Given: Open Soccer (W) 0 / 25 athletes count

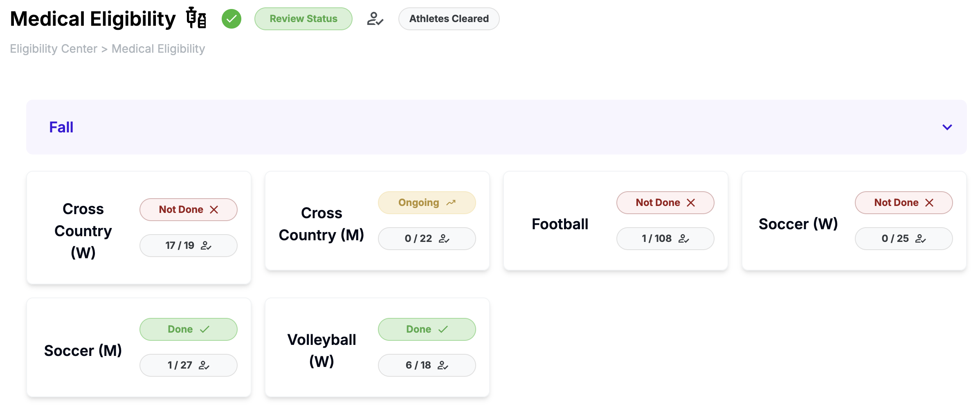Looking at the screenshot, I should [x=904, y=239].
